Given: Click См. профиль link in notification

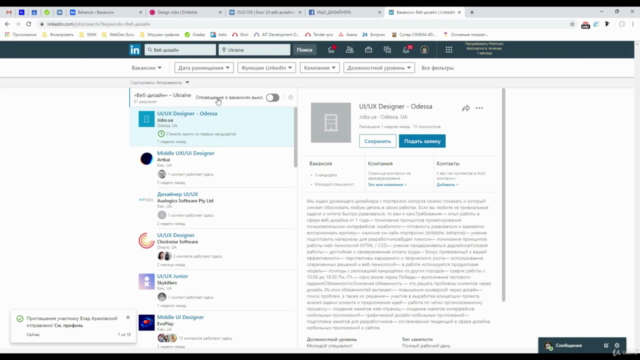Looking at the screenshot, I should tap(69, 325).
